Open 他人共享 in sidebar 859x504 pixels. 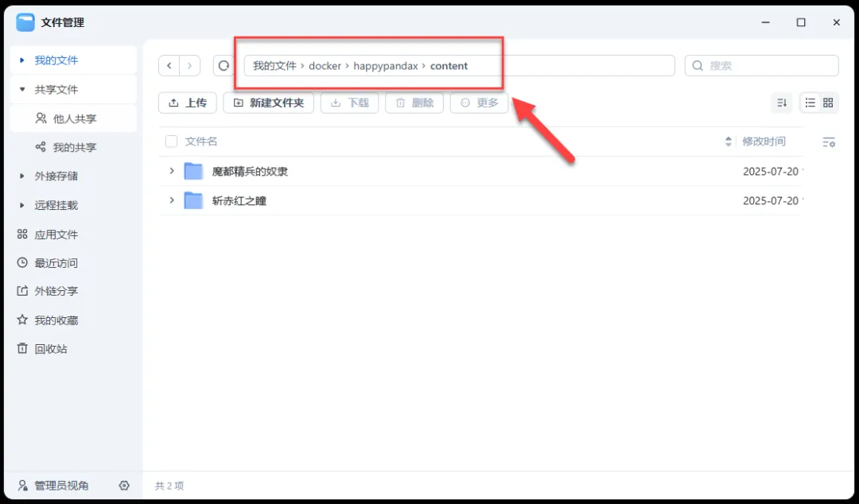(73, 118)
